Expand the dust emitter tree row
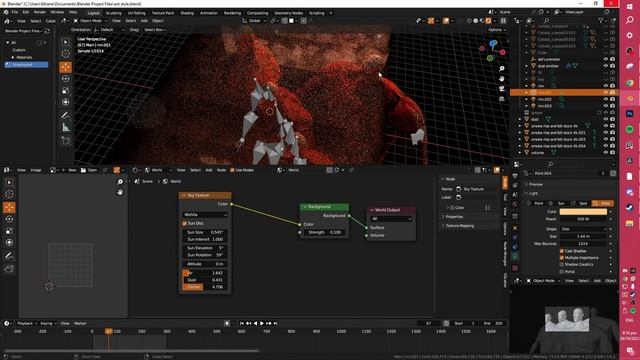 [527, 66]
